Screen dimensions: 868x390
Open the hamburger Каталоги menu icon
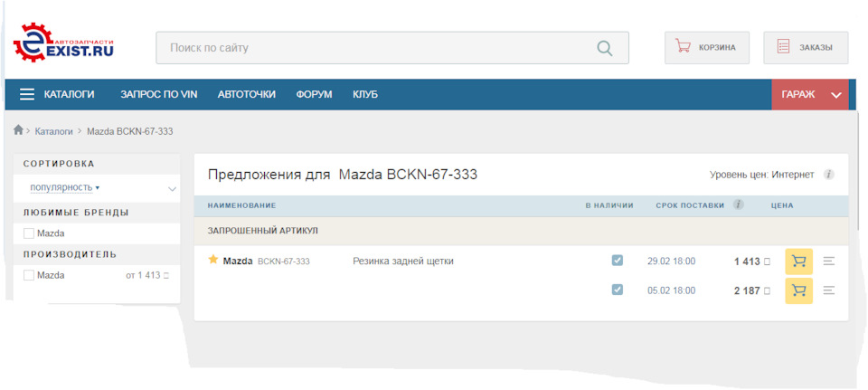point(27,95)
